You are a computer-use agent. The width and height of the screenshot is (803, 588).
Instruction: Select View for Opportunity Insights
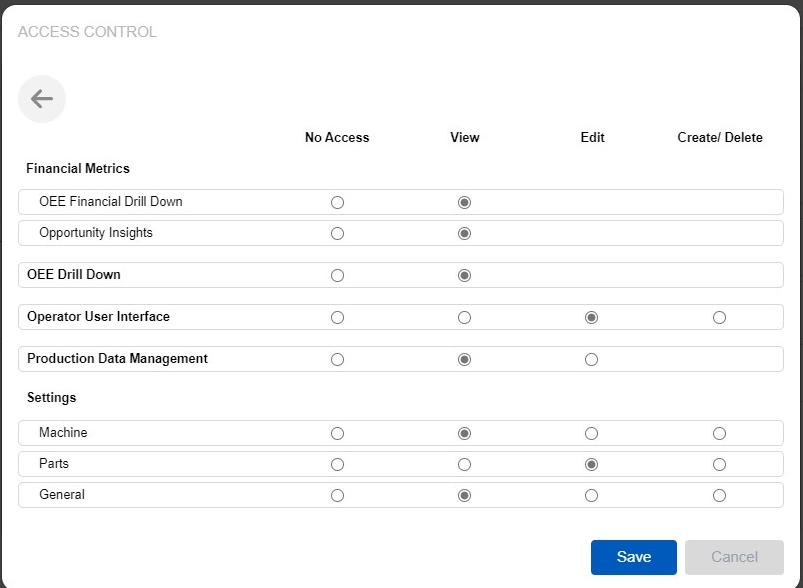click(x=464, y=232)
